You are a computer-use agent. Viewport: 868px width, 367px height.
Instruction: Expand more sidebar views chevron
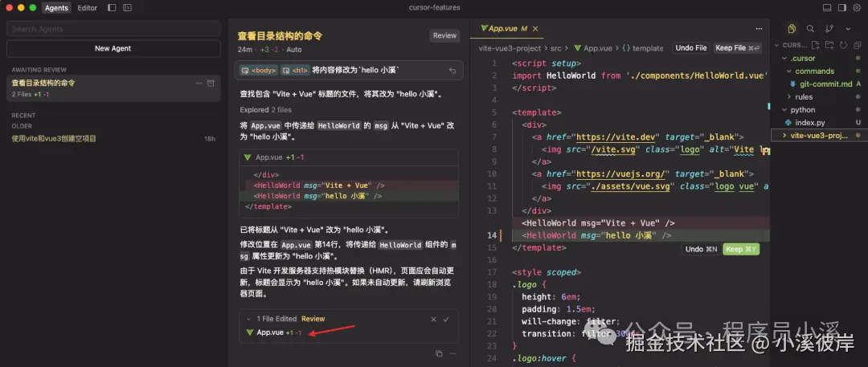tap(848, 29)
